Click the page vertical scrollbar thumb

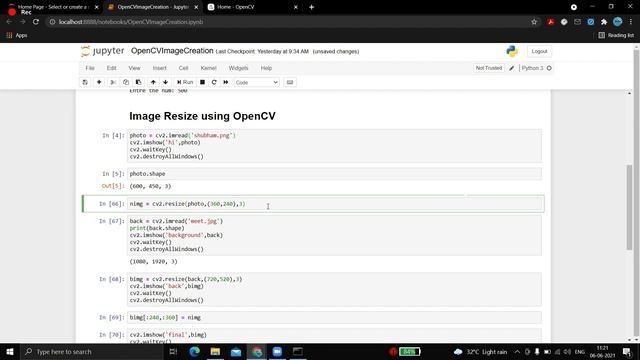click(629, 207)
